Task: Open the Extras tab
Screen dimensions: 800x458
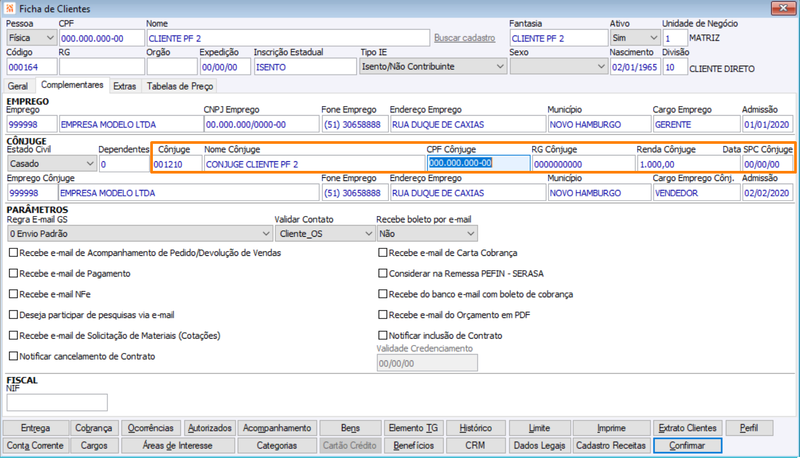Action: coord(124,86)
